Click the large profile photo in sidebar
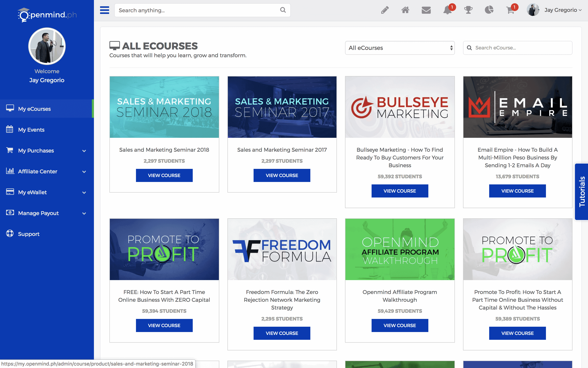Viewport: 588px width, 368px height. 47,46
